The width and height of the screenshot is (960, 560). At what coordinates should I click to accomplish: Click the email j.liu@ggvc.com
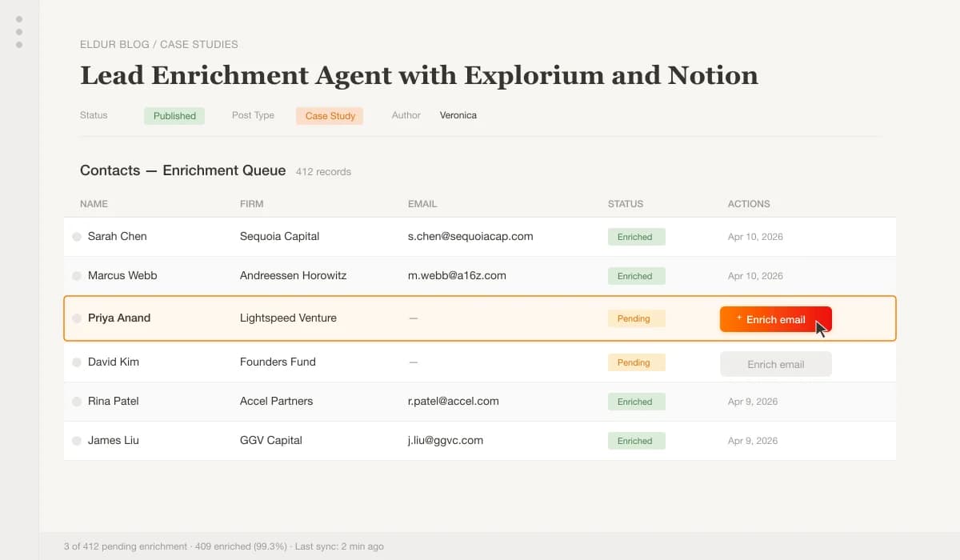tap(446, 440)
